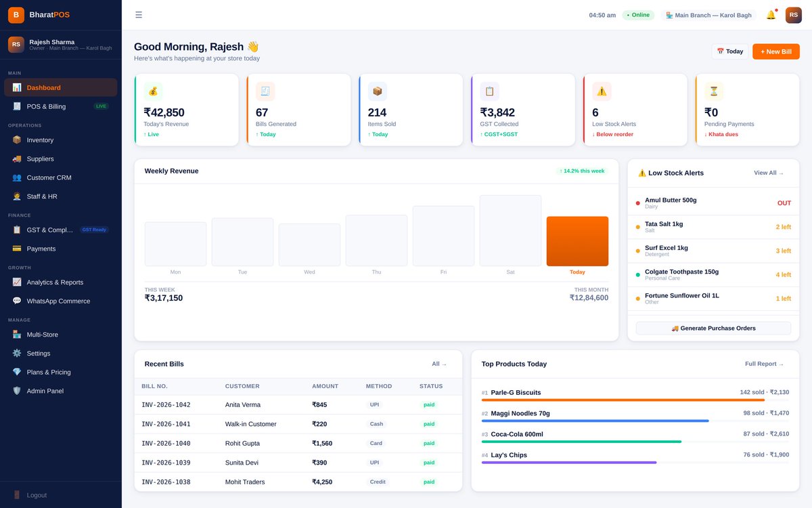This screenshot has height=508, width=812.
Task: Go to the Inventory page
Action: (61, 140)
